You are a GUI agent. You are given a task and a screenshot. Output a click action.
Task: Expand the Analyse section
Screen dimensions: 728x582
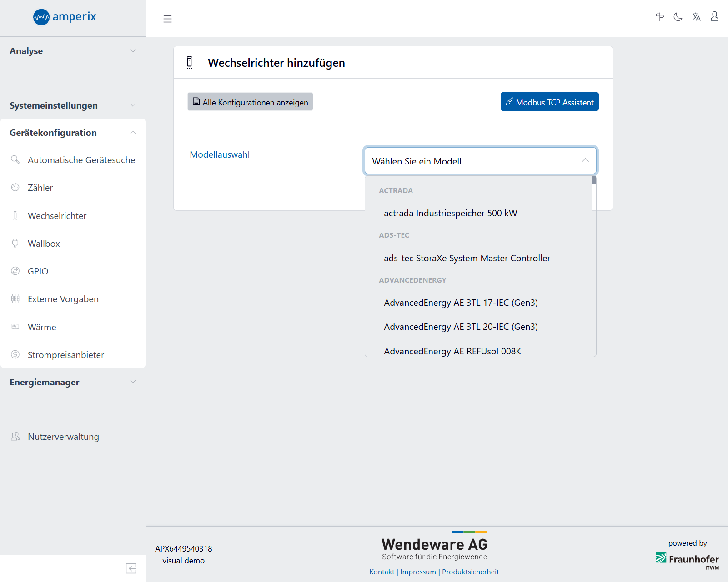click(x=73, y=51)
